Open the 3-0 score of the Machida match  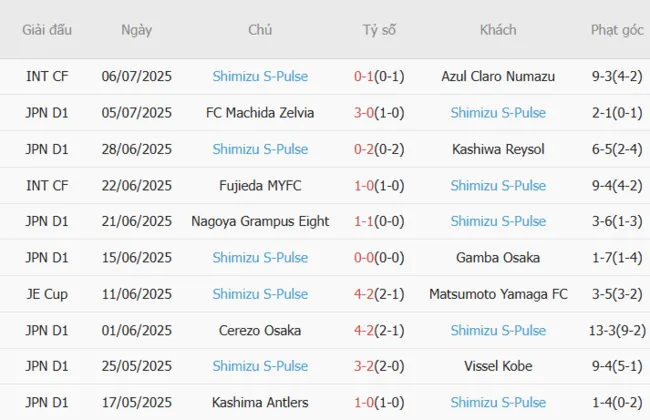(x=364, y=112)
